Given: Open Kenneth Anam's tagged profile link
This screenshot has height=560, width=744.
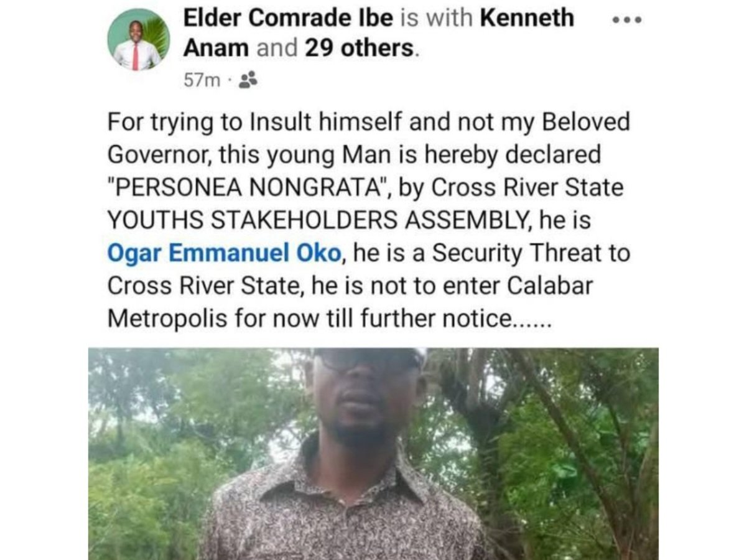Looking at the screenshot, I should coord(379,33).
